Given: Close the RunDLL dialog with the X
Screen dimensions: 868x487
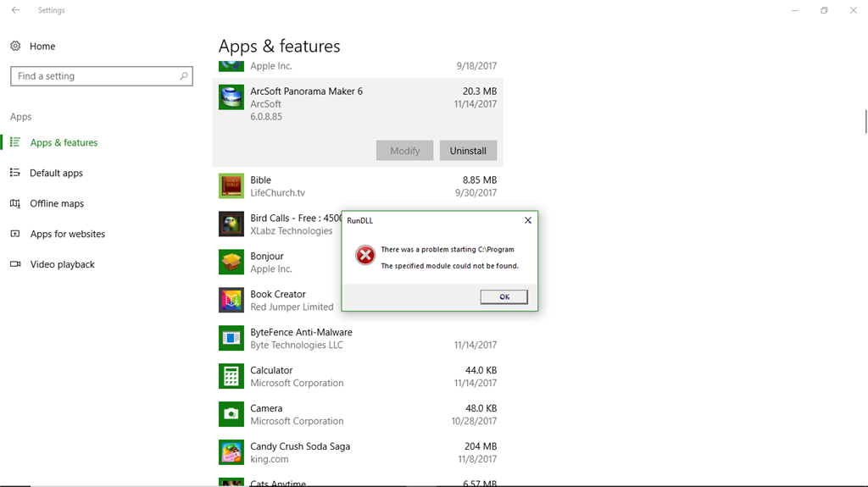Looking at the screenshot, I should 527,220.
